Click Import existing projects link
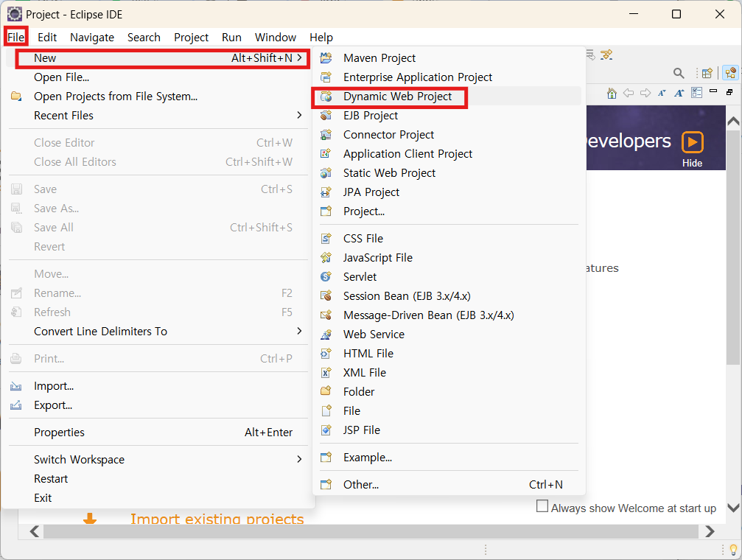This screenshot has width=742, height=560. click(x=217, y=519)
